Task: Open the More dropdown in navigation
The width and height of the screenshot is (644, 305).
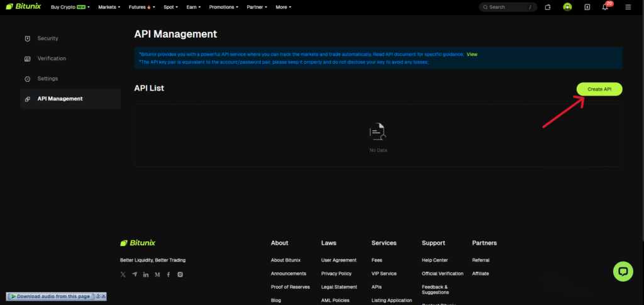Action: (285, 7)
